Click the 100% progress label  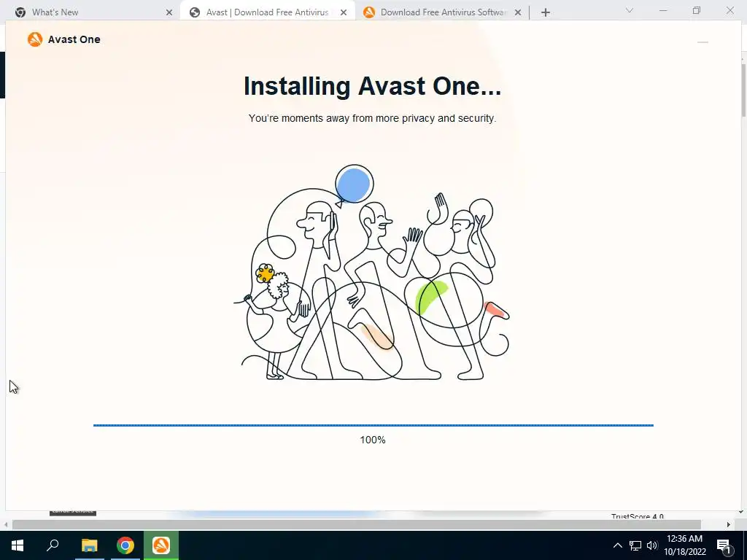373,440
